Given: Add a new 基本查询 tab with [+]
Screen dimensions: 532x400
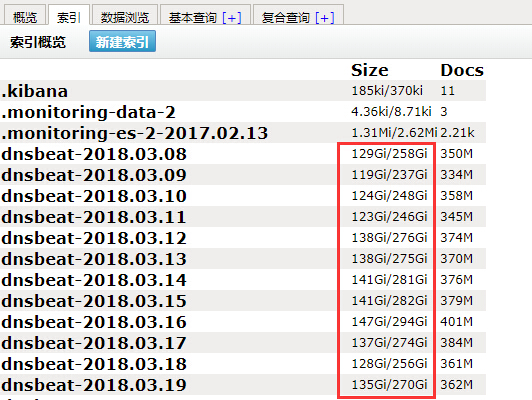Looking at the screenshot, I should (232, 18).
